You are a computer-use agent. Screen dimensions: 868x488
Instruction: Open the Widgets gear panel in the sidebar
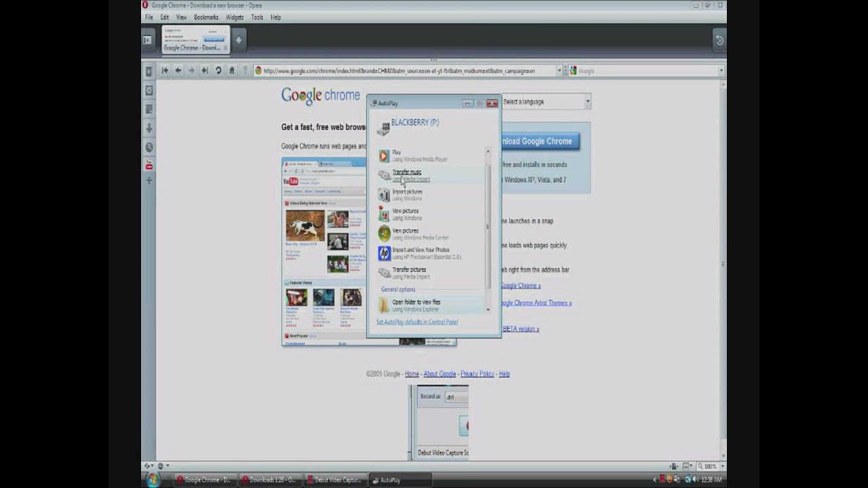[149, 90]
